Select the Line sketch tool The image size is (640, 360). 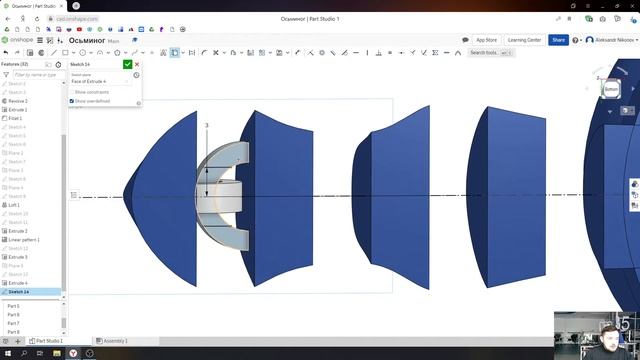coord(53,53)
